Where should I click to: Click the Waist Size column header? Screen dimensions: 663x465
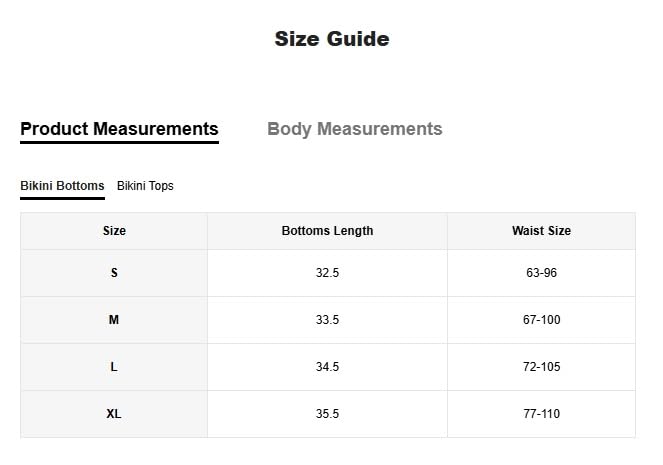coord(541,231)
